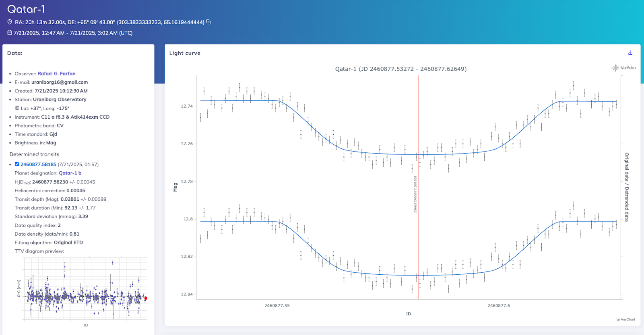Viewport: 644px width, 335px height.
Task: Click the Standard deviation value 3.39
Action: (83, 216)
